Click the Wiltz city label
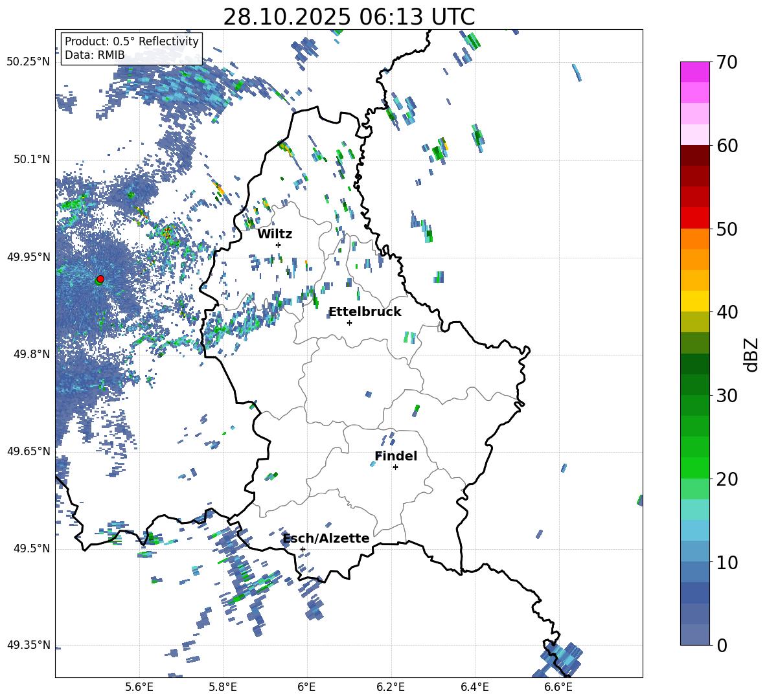767x700 pixels. tap(275, 234)
